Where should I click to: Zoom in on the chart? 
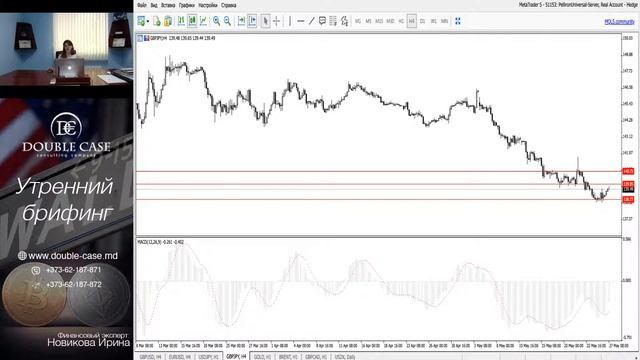(216, 21)
